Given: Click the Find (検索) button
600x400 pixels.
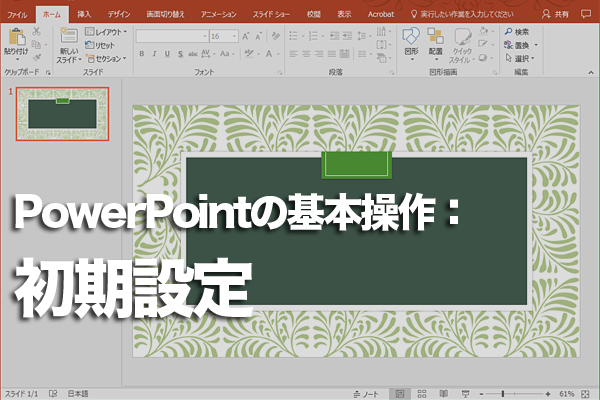Looking at the screenshot, I should (x=517, y=32).
